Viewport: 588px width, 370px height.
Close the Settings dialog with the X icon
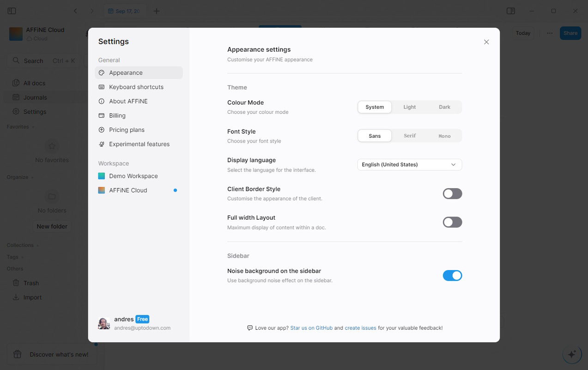pyautogui.click(x=486, y=42)
